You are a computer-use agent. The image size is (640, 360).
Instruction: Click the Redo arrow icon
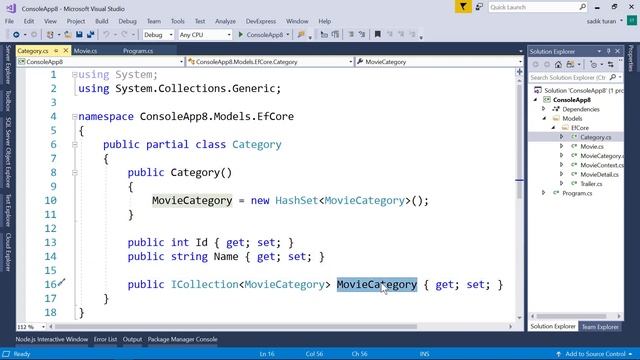click(x=124, y=35)
